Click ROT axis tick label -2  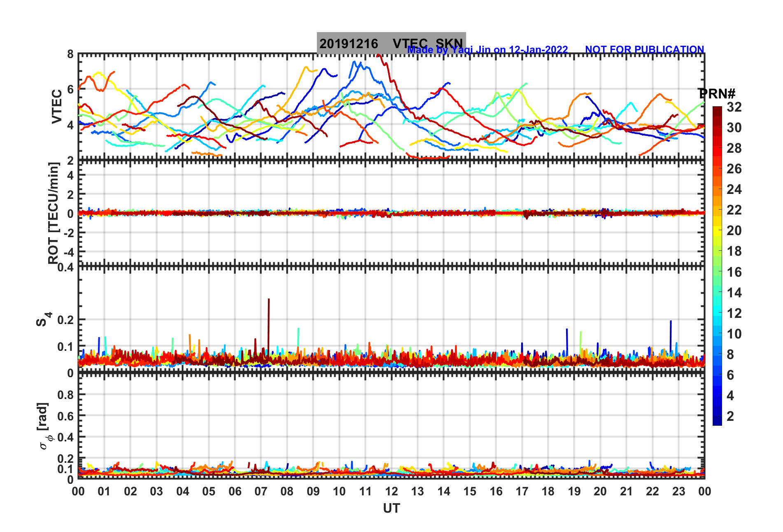pyautogui.click(x=68, y=233)
